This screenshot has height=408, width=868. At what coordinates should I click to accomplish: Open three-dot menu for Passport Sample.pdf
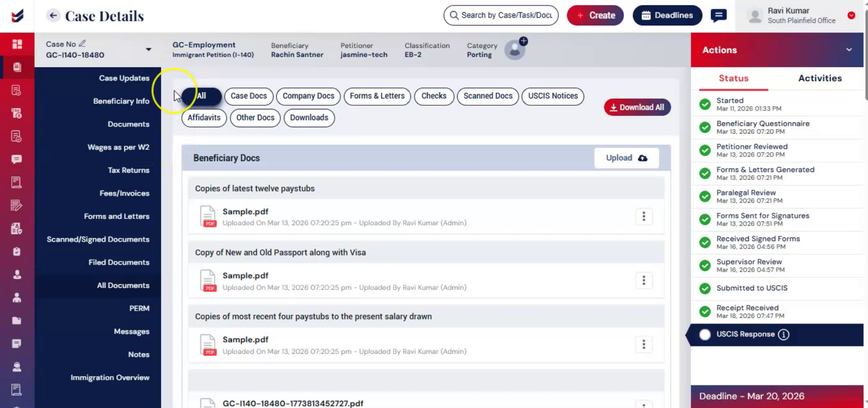click(644, 281)
